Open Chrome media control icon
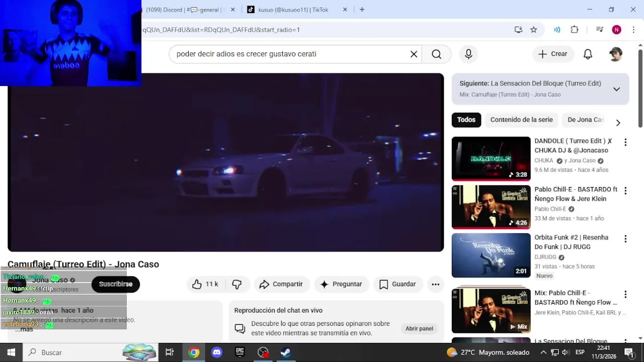Screen dimensions: 644x362 (x=599, y=30)
